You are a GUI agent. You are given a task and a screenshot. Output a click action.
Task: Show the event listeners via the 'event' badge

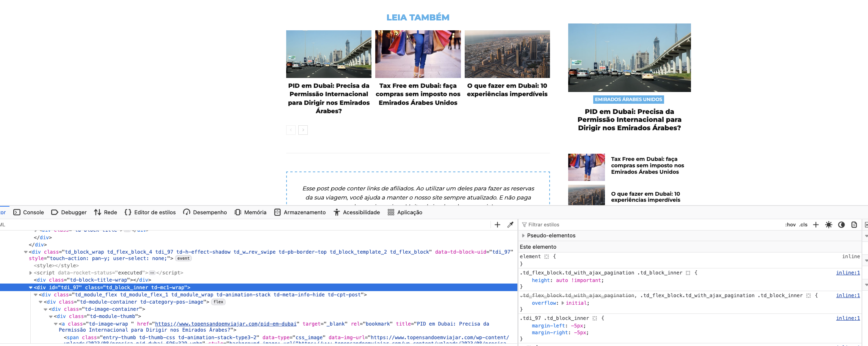(x=183, y=259)
